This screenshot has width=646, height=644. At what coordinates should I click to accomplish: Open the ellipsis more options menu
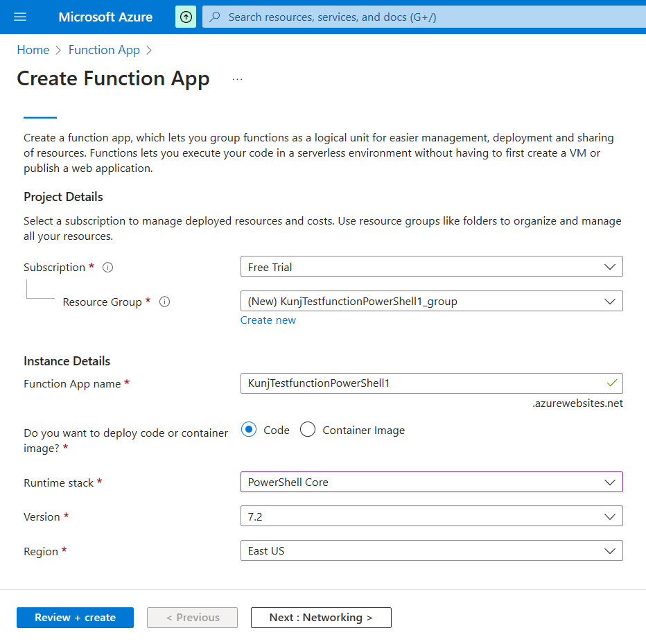pyautogui.click(x=238, y=79)
